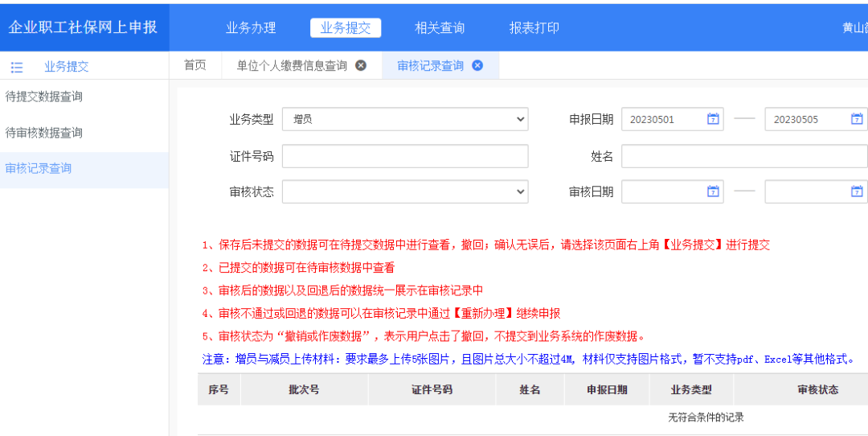Click the sidebar list menu icon
The image size is (868, 436).
(17, 67)
